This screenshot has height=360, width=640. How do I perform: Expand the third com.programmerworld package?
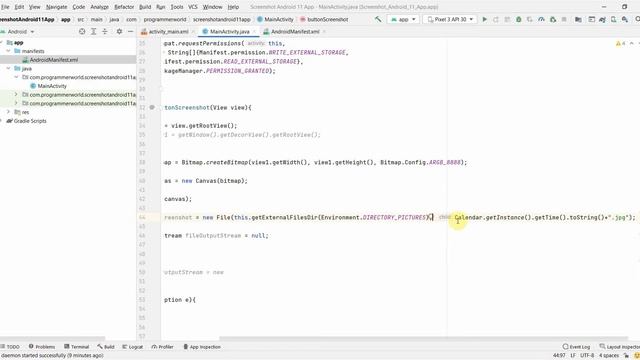click(x=16, y=103)
